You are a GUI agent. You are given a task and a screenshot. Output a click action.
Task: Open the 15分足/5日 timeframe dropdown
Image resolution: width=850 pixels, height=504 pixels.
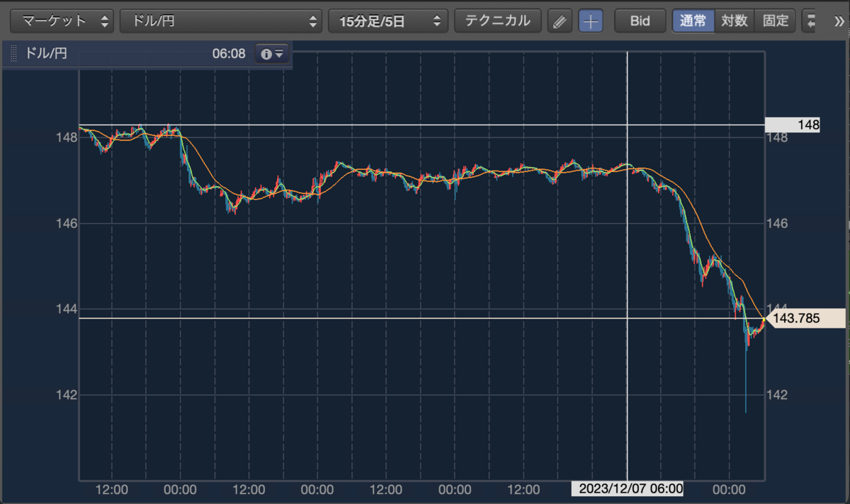point(388,21)
